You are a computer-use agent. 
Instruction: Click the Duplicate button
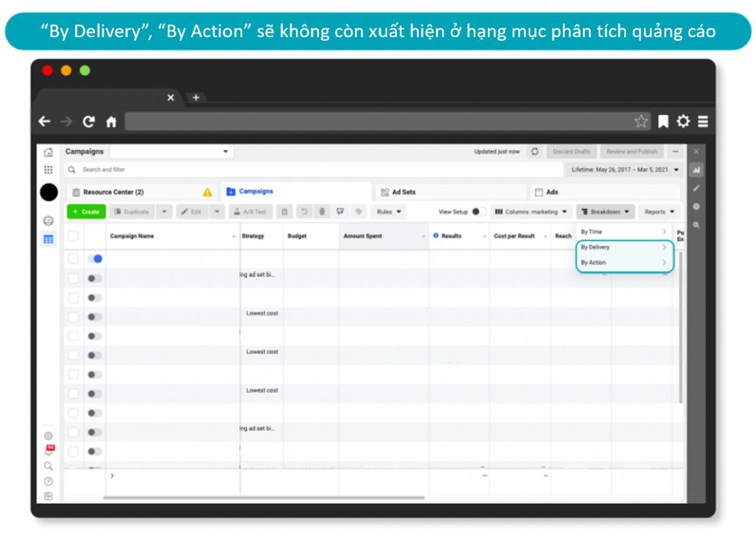click(x=132, y=212)
